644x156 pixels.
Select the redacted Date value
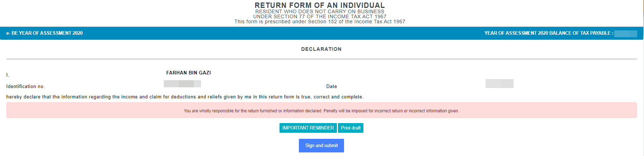[x=499, y=84]
